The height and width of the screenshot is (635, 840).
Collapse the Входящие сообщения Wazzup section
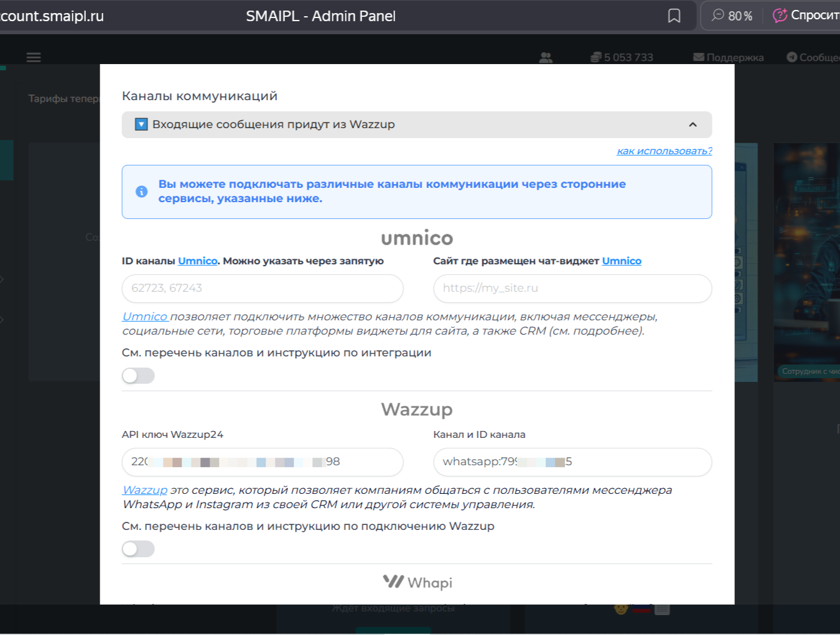pos(417,124)
